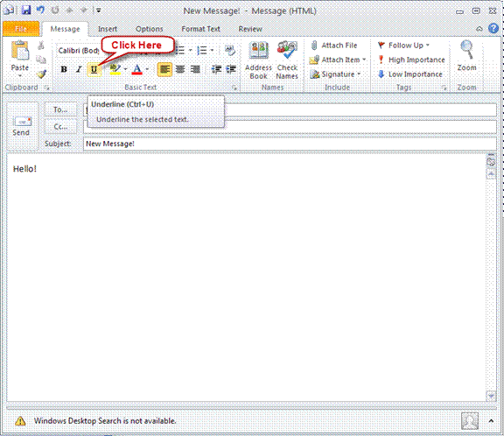Toggle Bold formatting
Image resolution: width=504 pixels, height=436 pixels.
click(64, 69)
